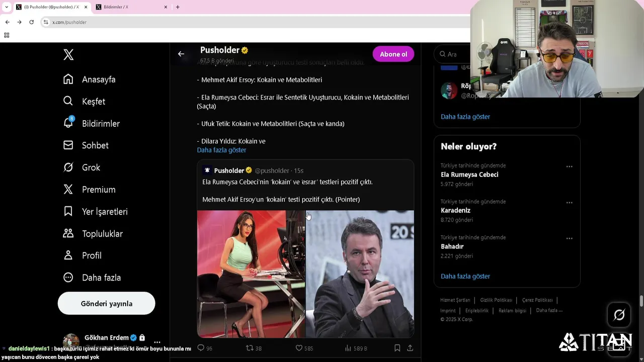Open the browser tab search dropdown arrow

pos(6,7)
